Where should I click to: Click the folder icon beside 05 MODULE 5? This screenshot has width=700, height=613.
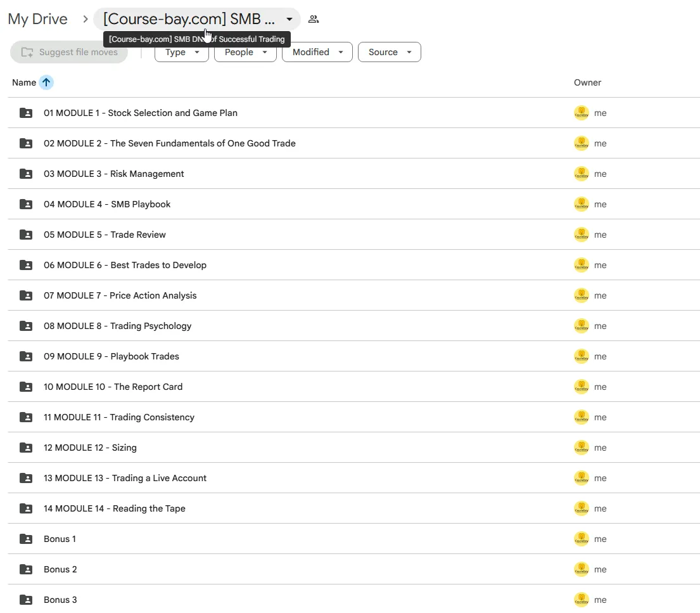26,235
